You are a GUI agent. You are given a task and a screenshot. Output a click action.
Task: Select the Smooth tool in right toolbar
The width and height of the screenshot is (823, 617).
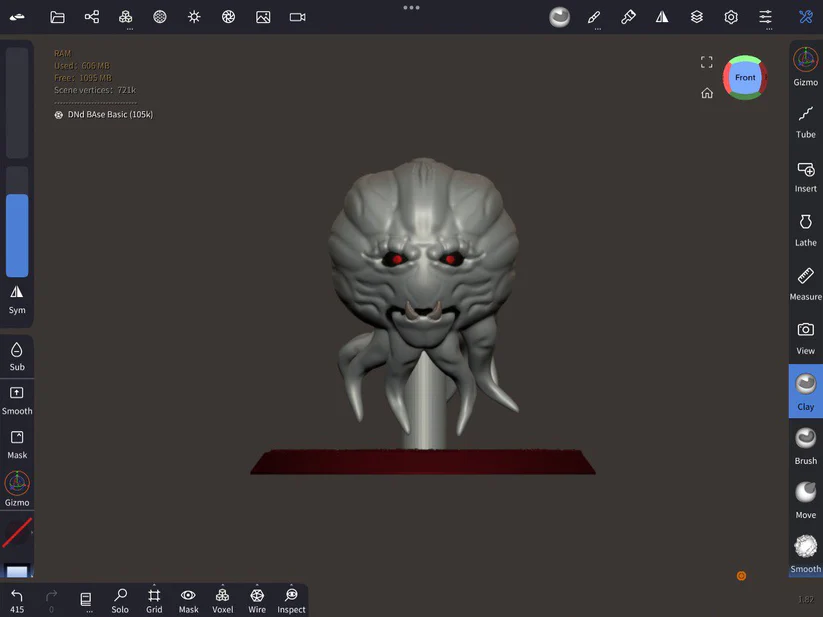click(806, 555)
